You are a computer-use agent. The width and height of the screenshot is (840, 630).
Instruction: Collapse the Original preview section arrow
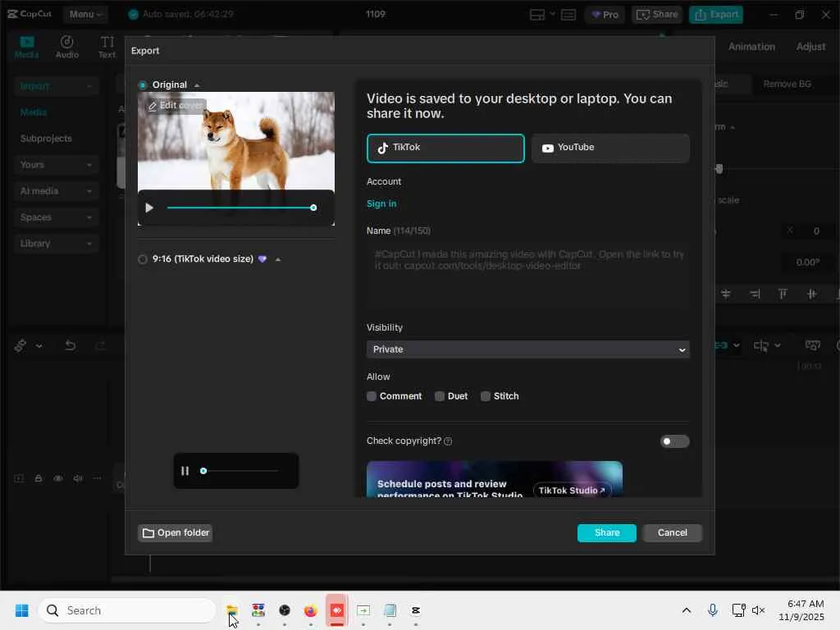197,85
